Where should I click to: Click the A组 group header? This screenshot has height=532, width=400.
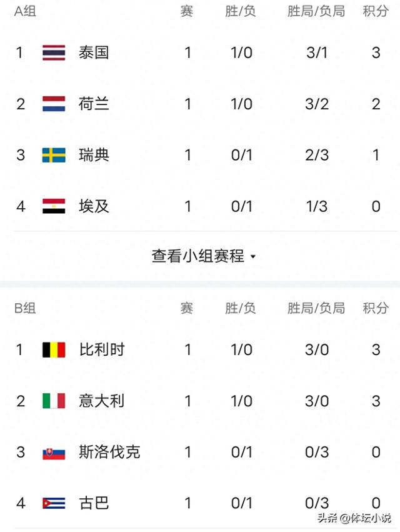[25, 11]
